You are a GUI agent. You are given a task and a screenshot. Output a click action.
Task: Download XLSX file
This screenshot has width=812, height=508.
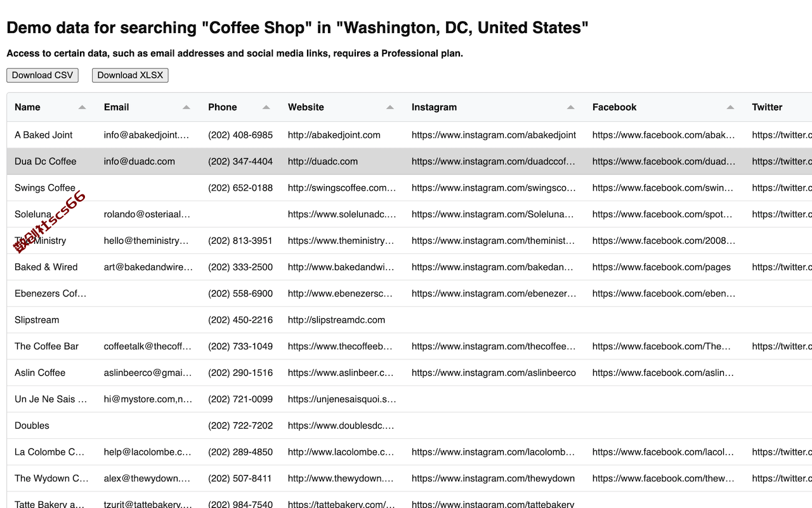(130, 75)
